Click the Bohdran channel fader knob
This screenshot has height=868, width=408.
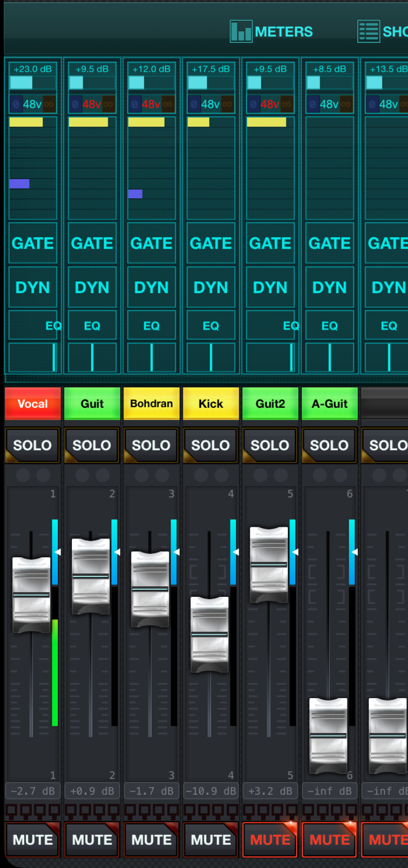tap(151, 589)
